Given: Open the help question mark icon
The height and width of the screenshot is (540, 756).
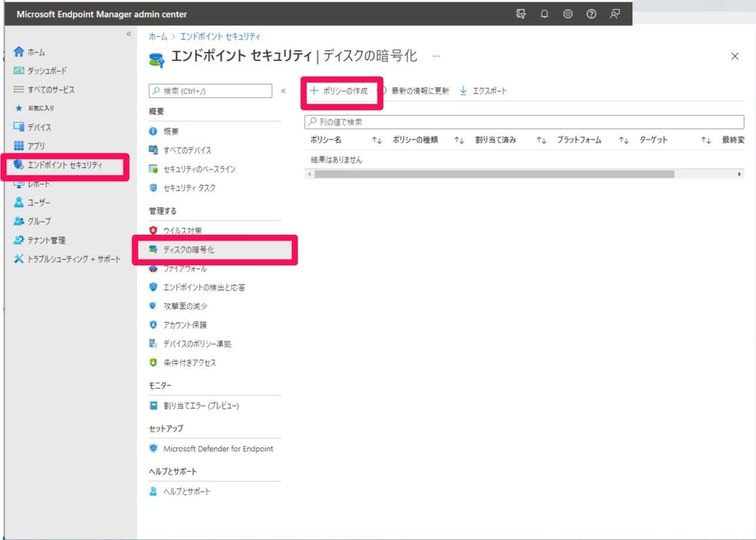Looking at the screenshot, I should tap(591, 13).
